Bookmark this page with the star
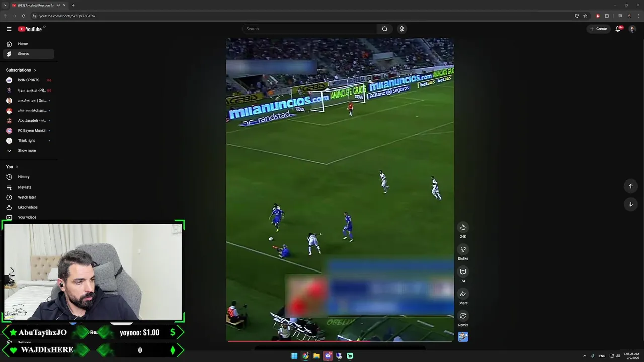The height and width of the screenshot is (362, 644). coord(585,16)
